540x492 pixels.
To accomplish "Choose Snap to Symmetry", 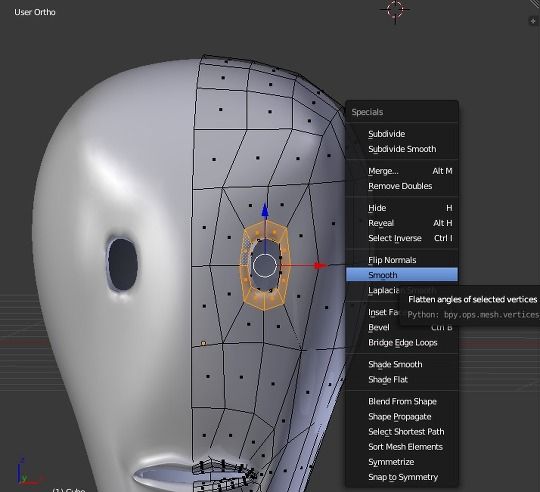I will (x=402, y=477).
